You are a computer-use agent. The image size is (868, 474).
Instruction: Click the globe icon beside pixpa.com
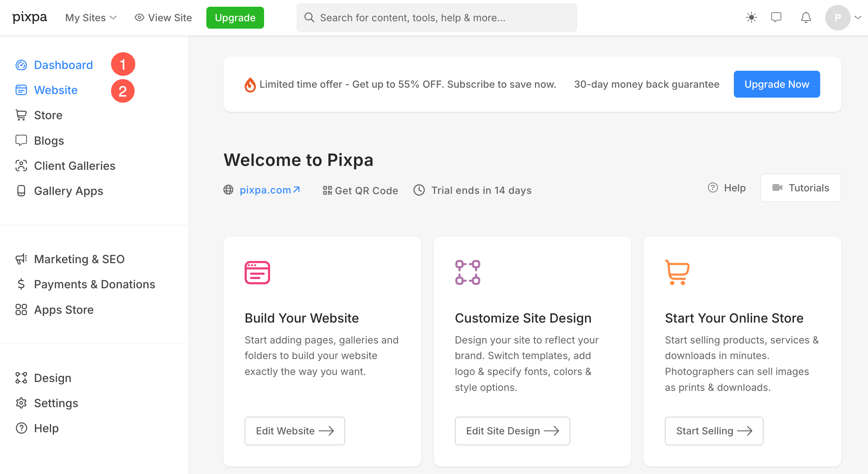228,190
